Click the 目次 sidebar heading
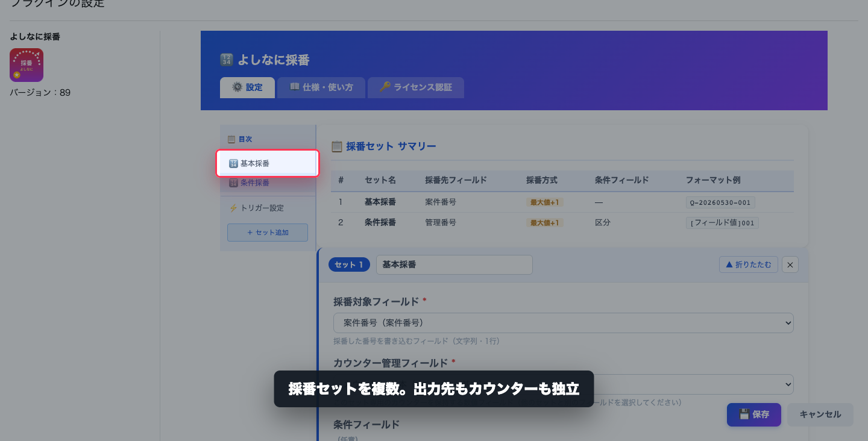This screenshot has width=868, height=441. 240,139
